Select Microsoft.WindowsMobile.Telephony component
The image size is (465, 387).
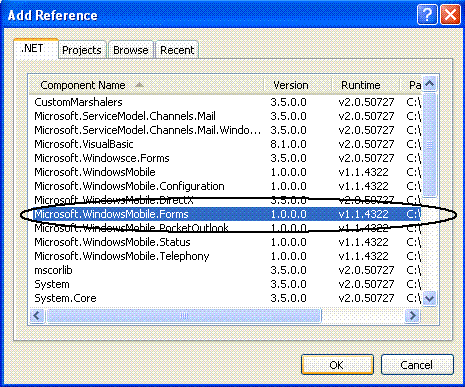tap(225, 256)
